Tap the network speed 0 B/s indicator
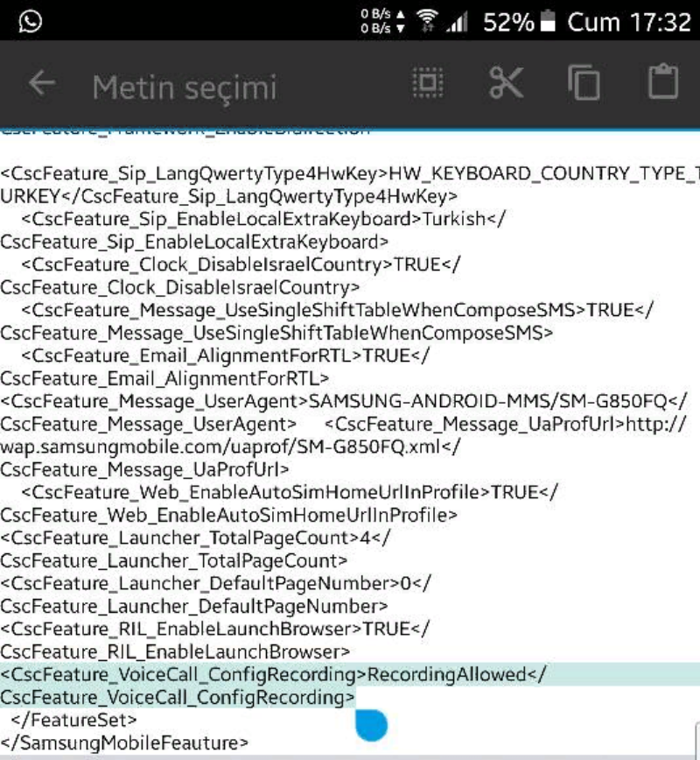Screen dimensions: 700x760 click(x=382, y=21)
